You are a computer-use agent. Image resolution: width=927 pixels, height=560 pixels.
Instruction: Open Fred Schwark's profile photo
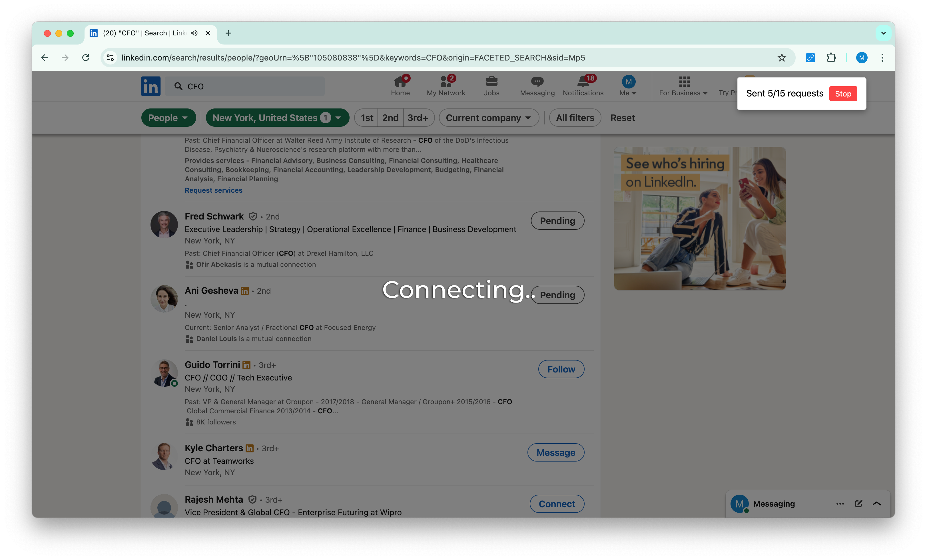click(164, 224)
